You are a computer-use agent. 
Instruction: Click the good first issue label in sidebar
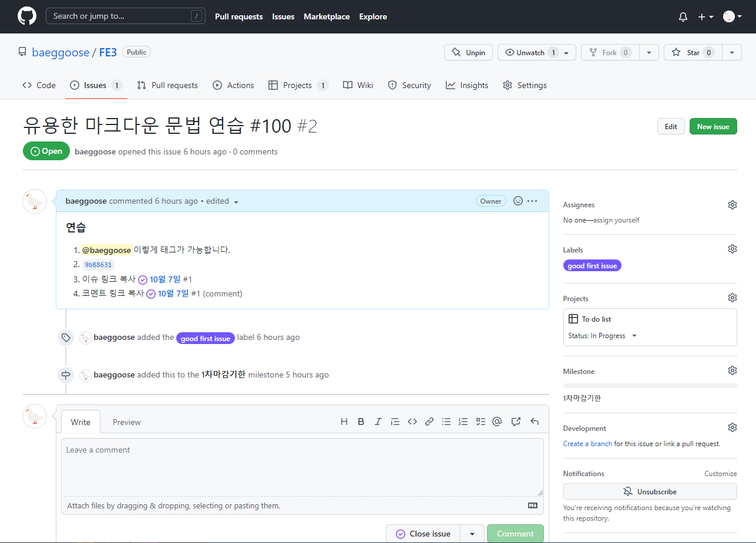click(592, 266)
